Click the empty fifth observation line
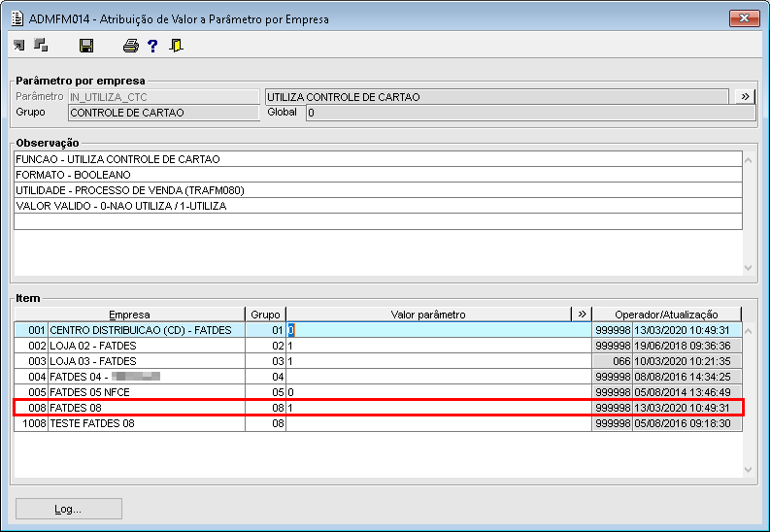Image resolution: width=770 pixels, height=532 pixels. pyautogui.click(x=378, y=221)
